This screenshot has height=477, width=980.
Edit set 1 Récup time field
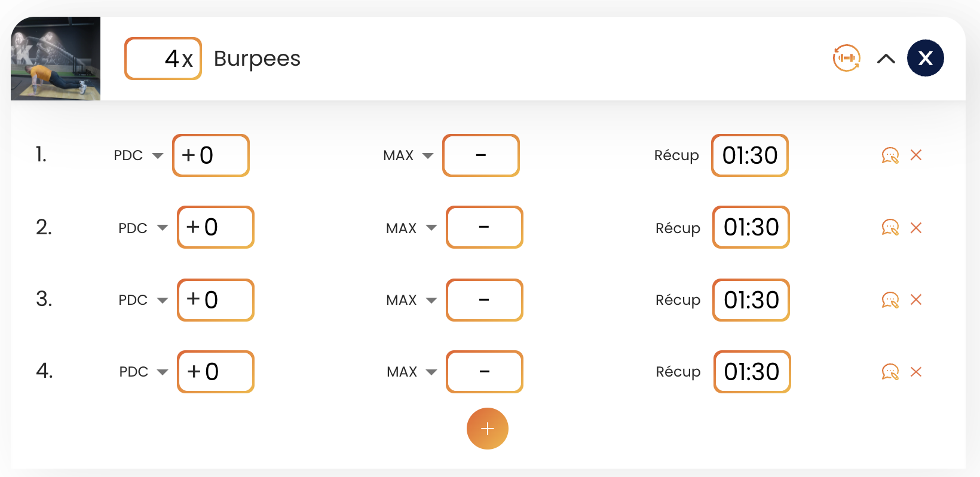tap(750, 155)
